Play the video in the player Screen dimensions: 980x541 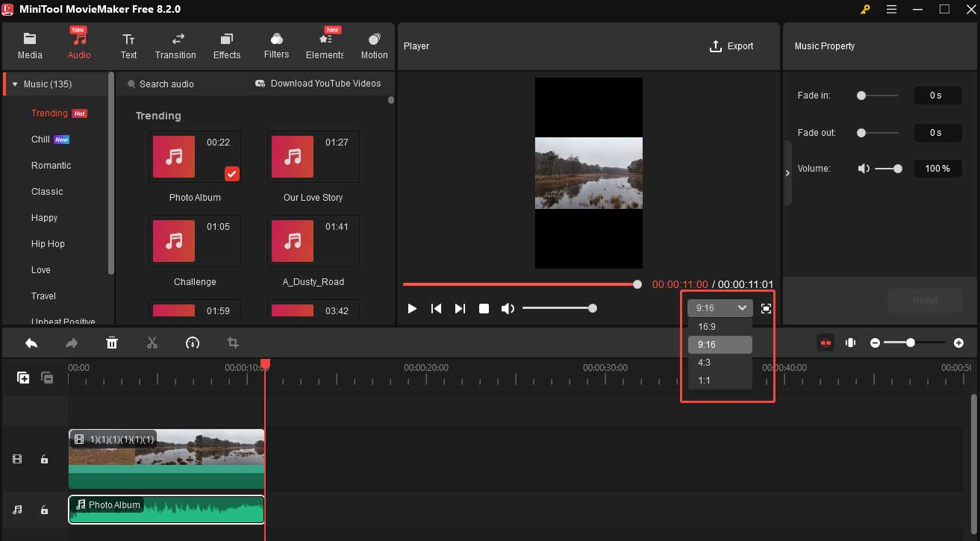pos(412,308)
